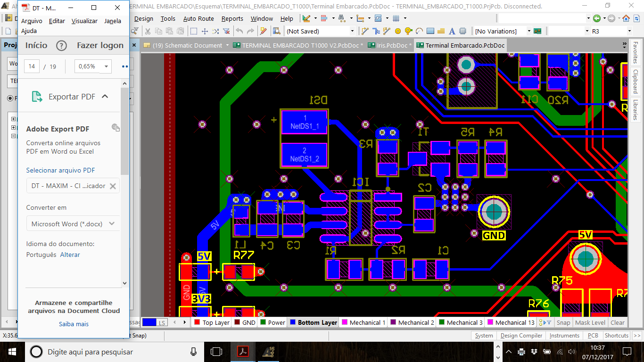Screen dimensions: 644x362
Task: Open the Acrobat help question-mark icon
Action: (x=61, y=46)
